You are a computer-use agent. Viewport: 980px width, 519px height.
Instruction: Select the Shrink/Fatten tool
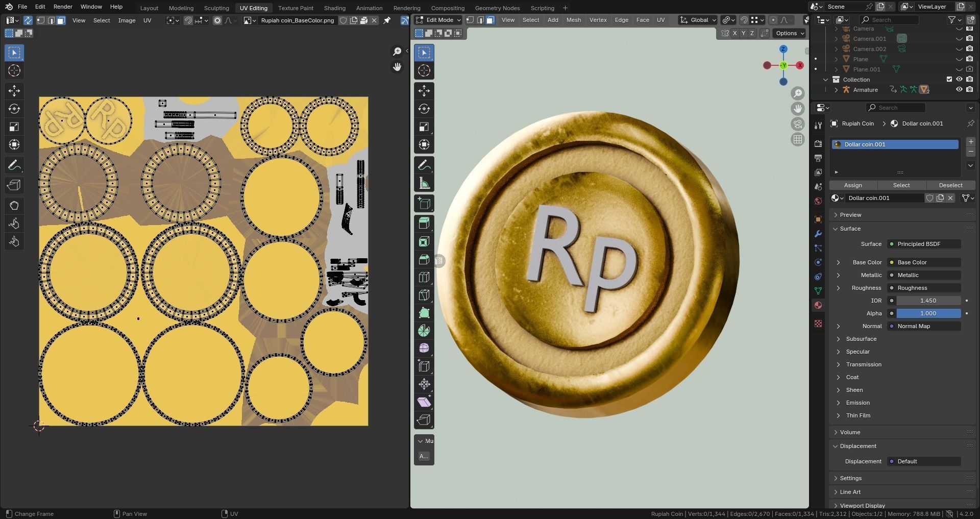pyautogui.click(x=424, y=384)
